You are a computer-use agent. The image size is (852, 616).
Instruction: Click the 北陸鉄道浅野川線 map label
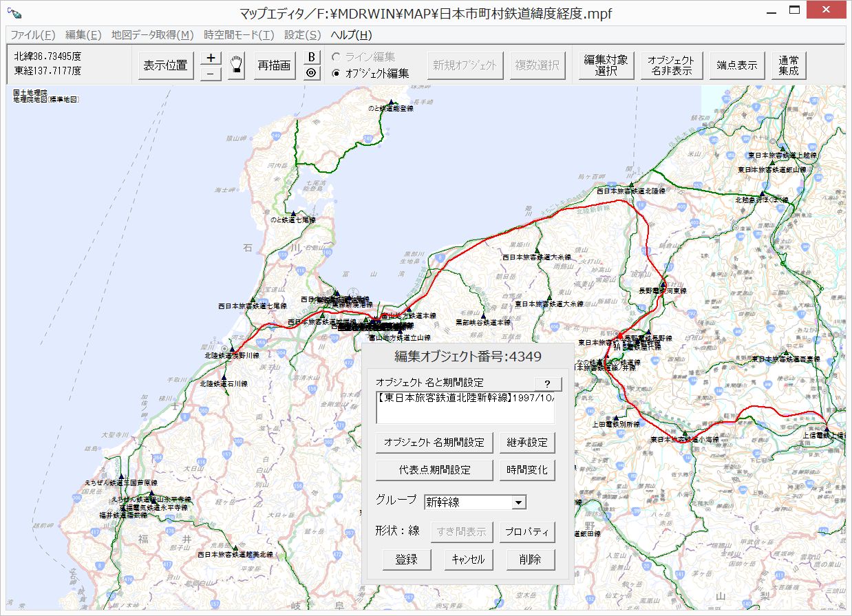click(x=232, y=356)
